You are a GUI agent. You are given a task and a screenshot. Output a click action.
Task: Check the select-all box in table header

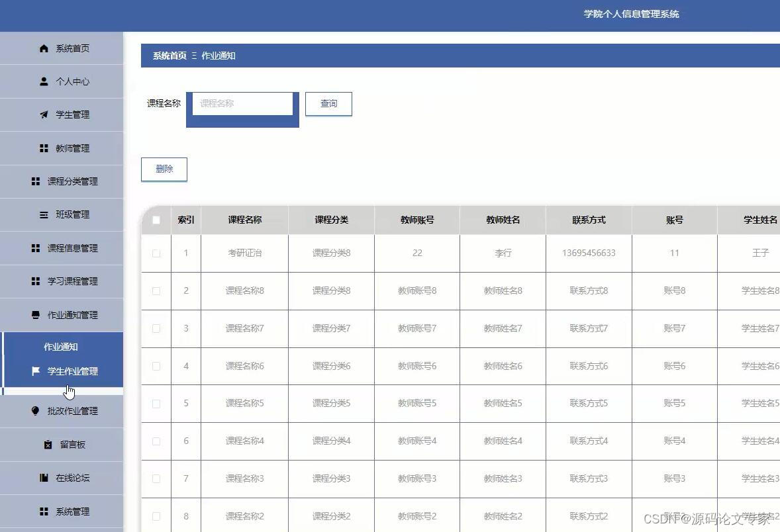[x=155, y=220]
